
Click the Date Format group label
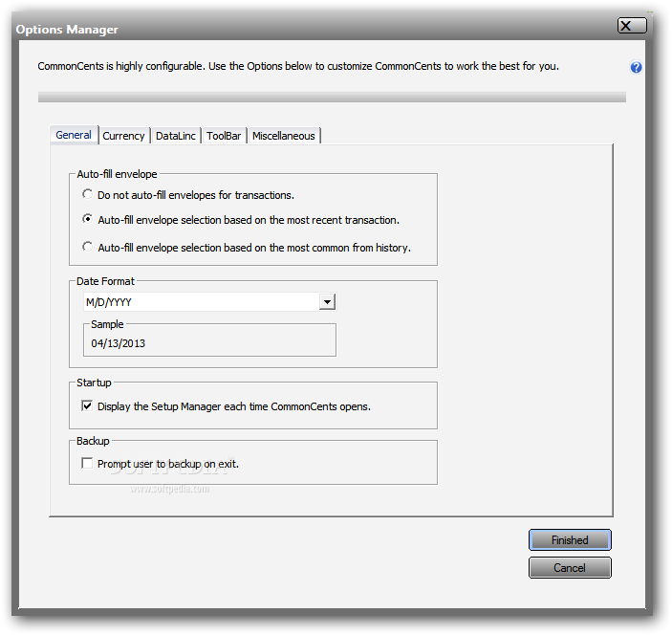pyautogui.click(x=105, y=281)
